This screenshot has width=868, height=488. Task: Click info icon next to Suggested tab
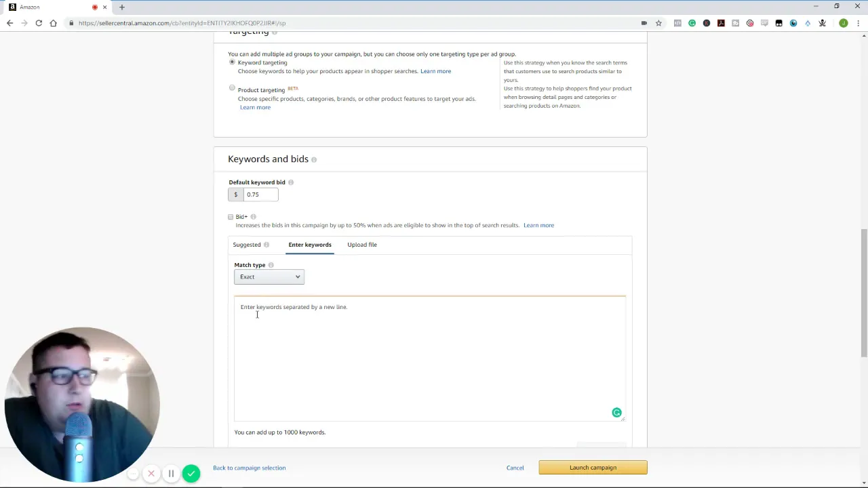267,245
